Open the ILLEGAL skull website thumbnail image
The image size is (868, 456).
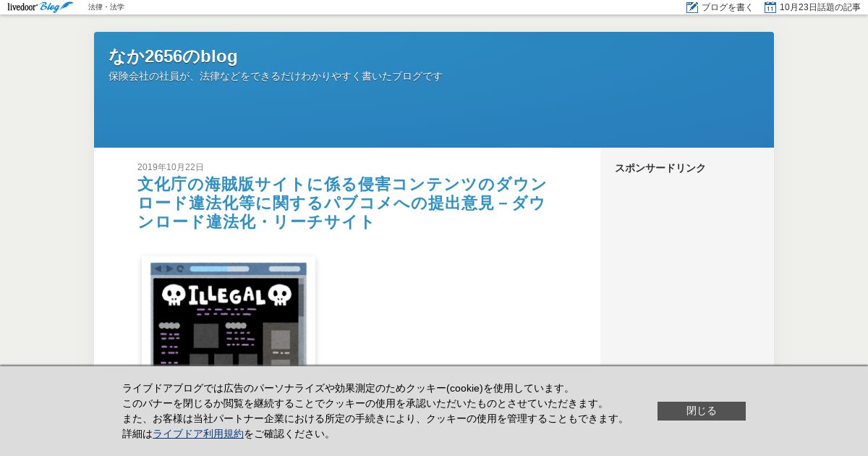(229, 312)
